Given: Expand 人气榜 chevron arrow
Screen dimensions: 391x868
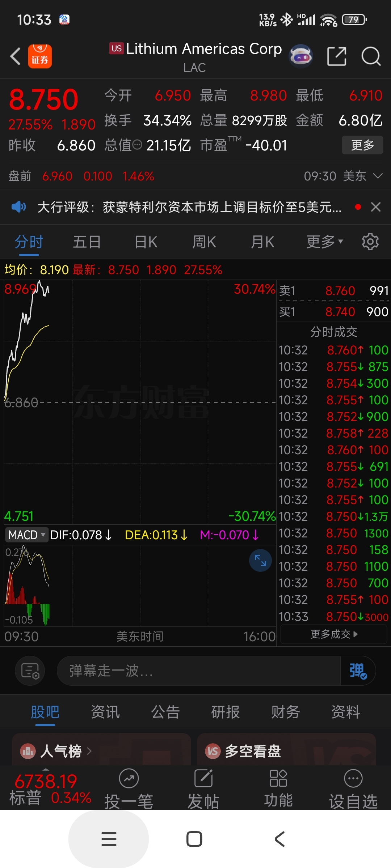Looking at the screenshot, I should 89,752.
